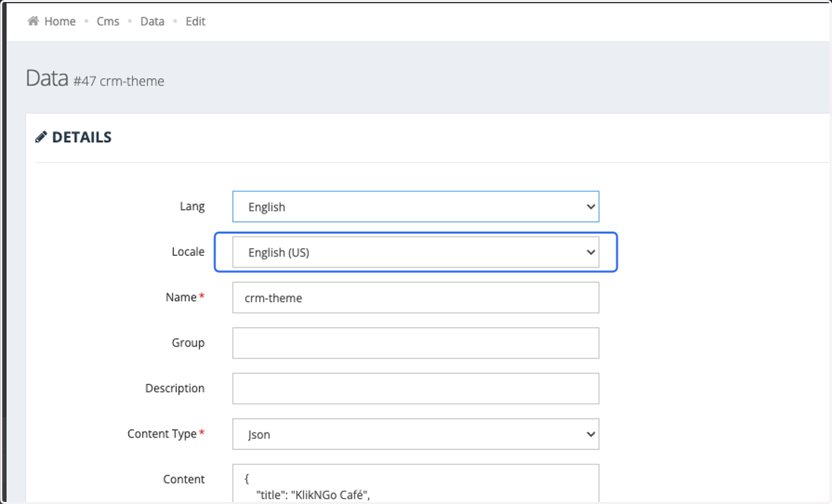This screenshot has width=832, height=504.
Task: Click the 'Locale' field label
Action: (x=189, y=252)
